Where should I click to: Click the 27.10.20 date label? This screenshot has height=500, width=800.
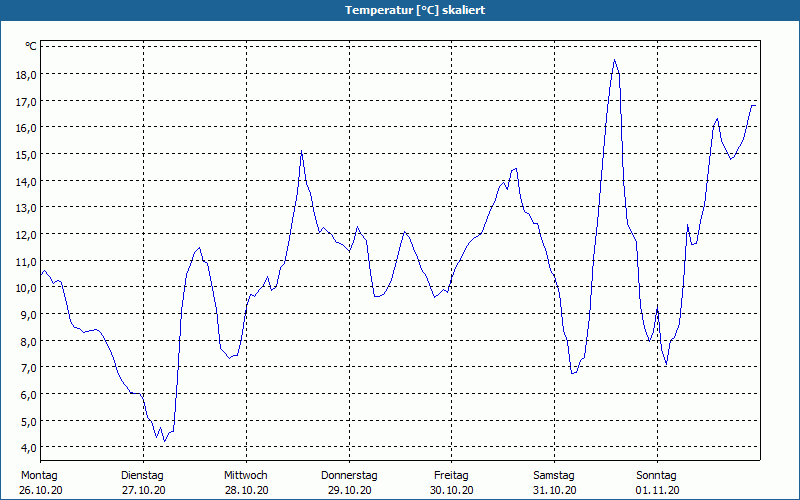143,490
